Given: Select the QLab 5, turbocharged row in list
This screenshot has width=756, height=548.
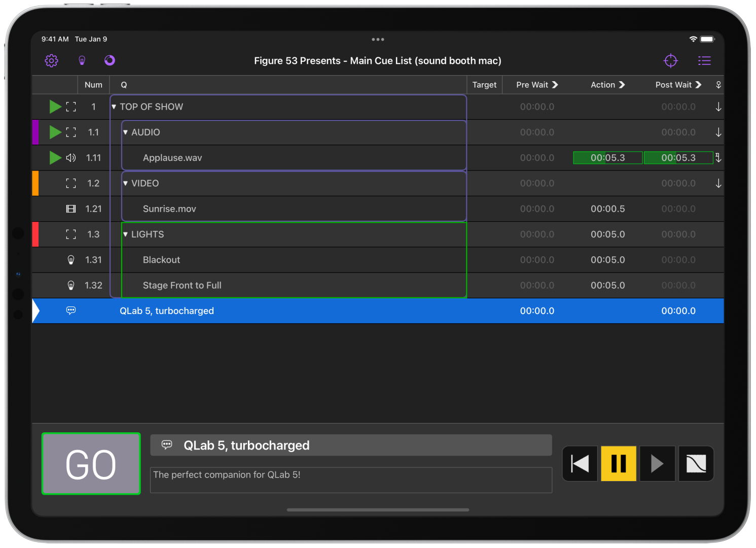Looking at the screenshot, I should (378, 311).
